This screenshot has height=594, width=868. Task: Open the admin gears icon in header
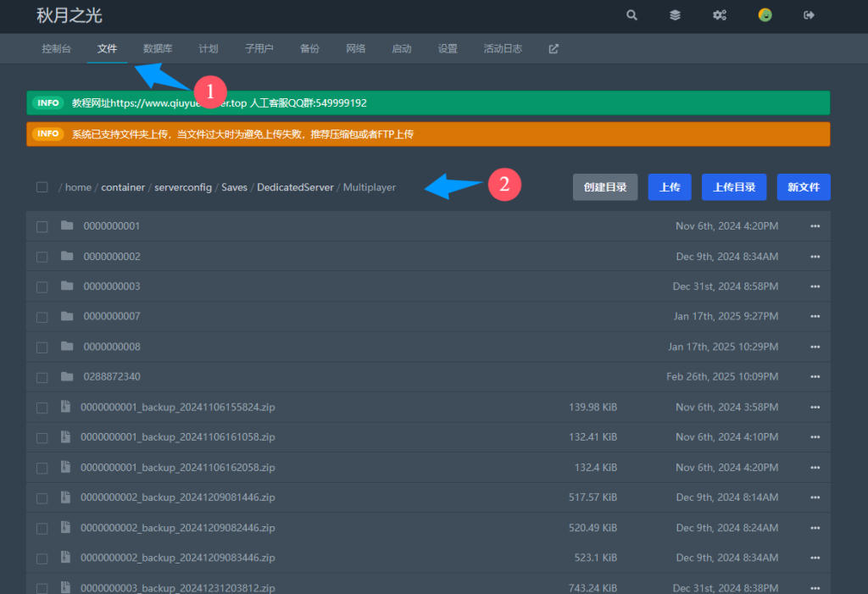pyautogui.click(x=720, y=15)
